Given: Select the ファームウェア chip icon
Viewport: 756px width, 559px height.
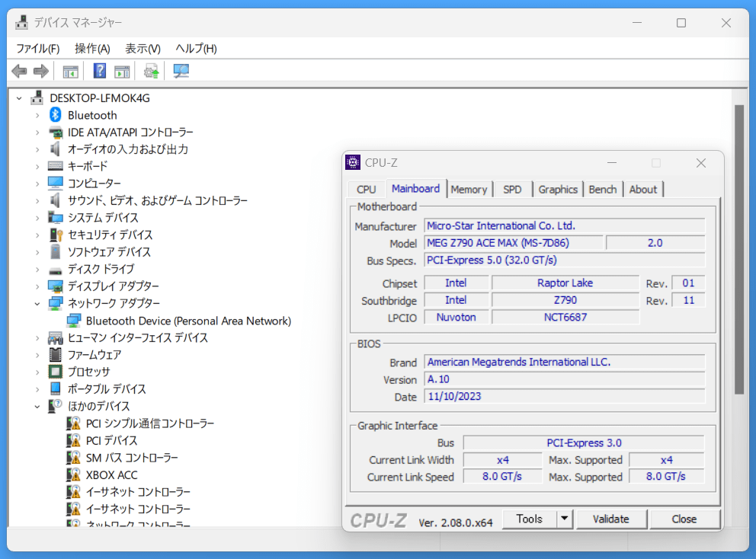Looking at the screenshot, I should pos(56,355).
